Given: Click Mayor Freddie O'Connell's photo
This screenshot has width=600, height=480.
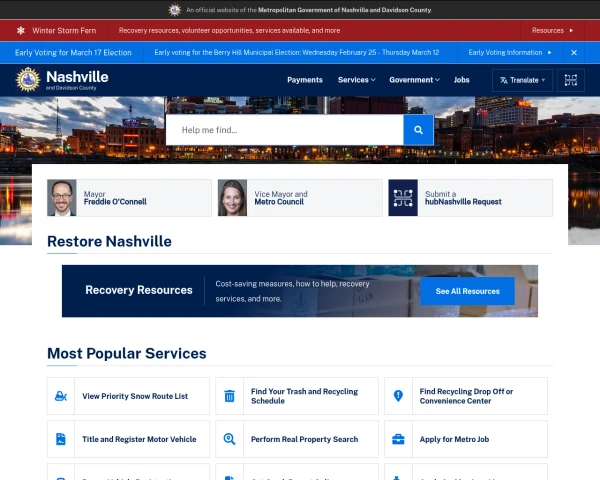Looking at the screenshot, I should (62, 198).
